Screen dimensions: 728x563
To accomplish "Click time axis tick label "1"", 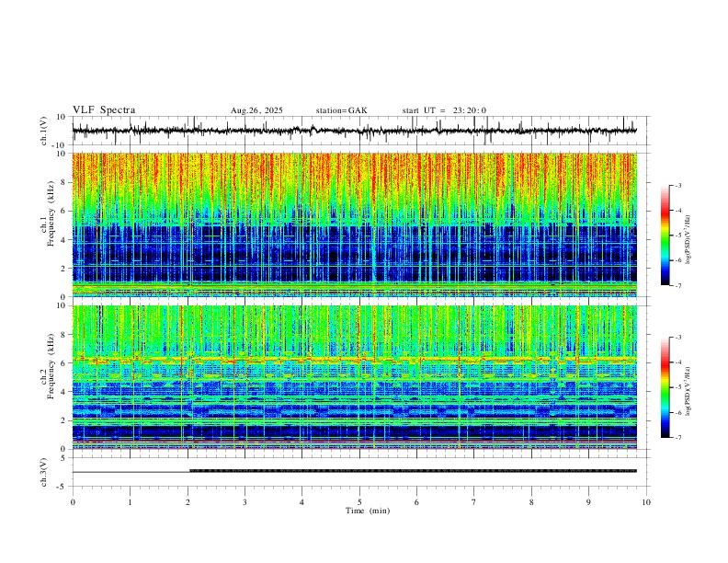I will pos(130,502).
